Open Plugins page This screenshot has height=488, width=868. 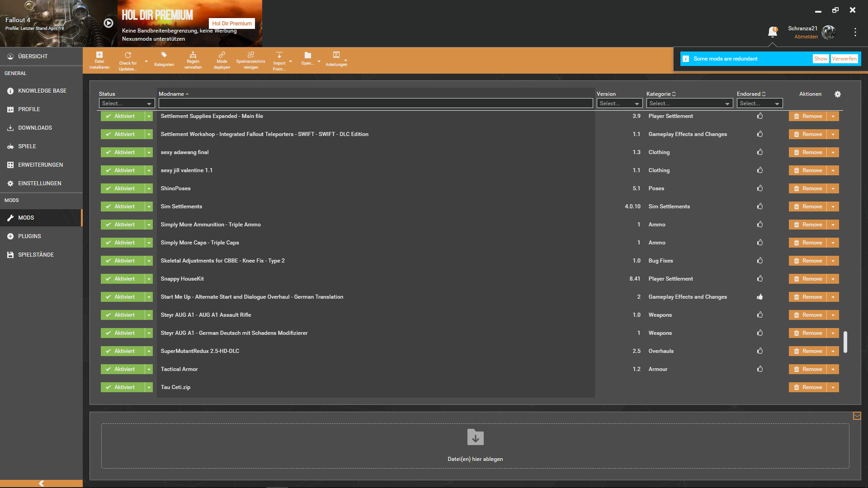tap(41, 236)
